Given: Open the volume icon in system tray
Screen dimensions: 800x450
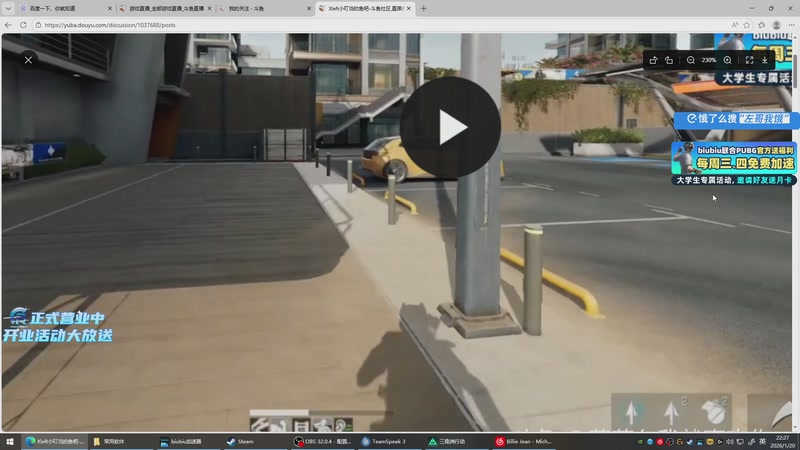Looking at the screenshot, I should (730, 442).
